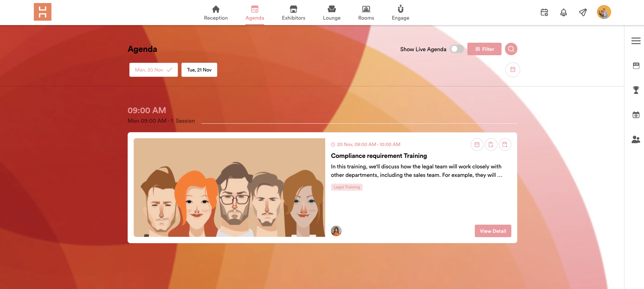The height and width of the screenshot is (289, 644).
Task: Open the Exhibitors tab
Action: click(x=293, y=13)
